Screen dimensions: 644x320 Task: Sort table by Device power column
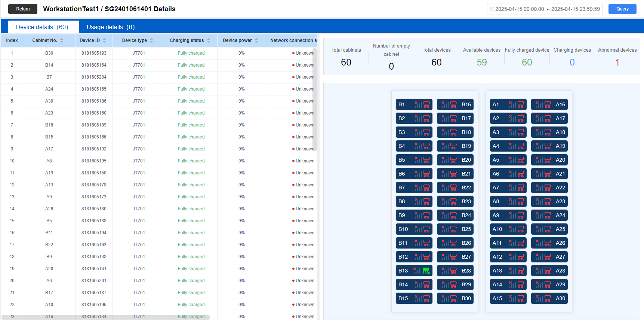point(256,40)
